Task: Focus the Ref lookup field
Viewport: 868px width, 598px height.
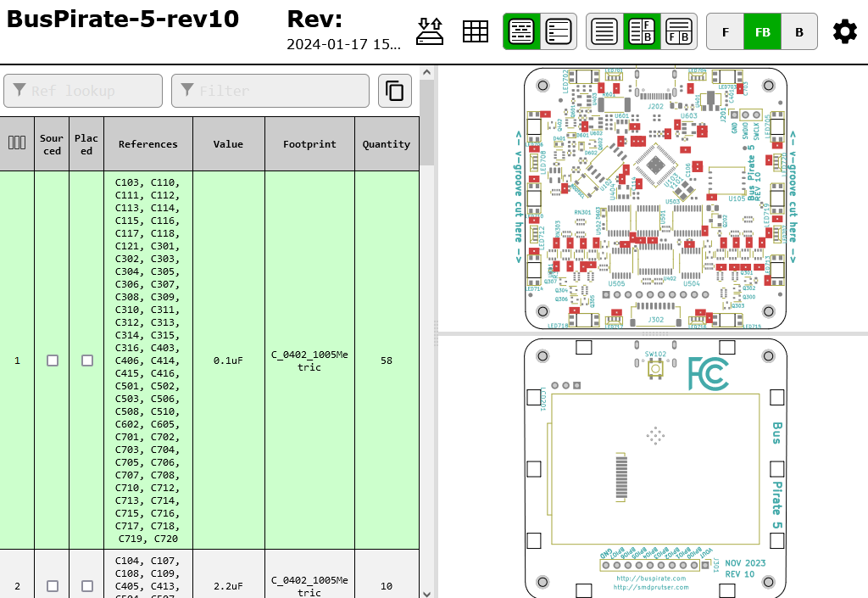Action: tap(83, 91)
